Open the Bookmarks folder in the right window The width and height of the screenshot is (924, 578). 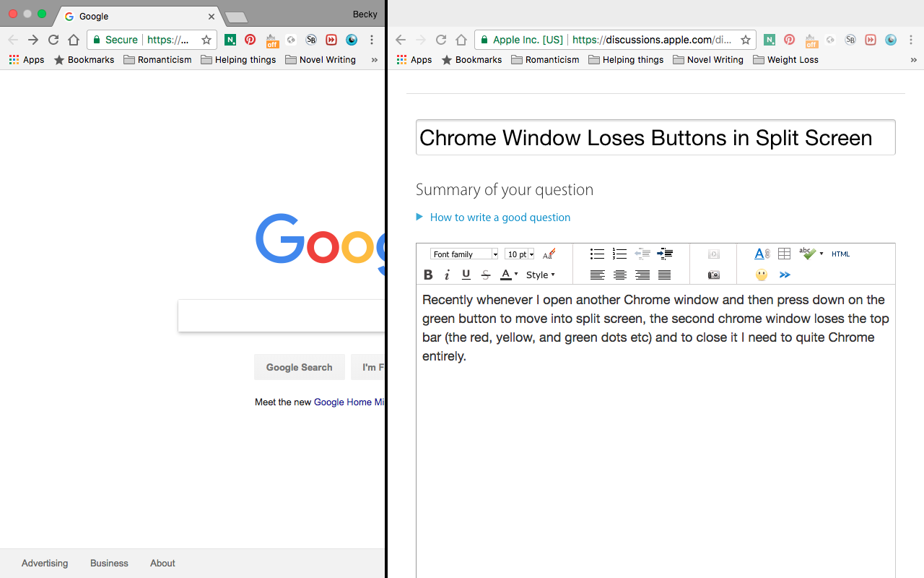(471, 60)
